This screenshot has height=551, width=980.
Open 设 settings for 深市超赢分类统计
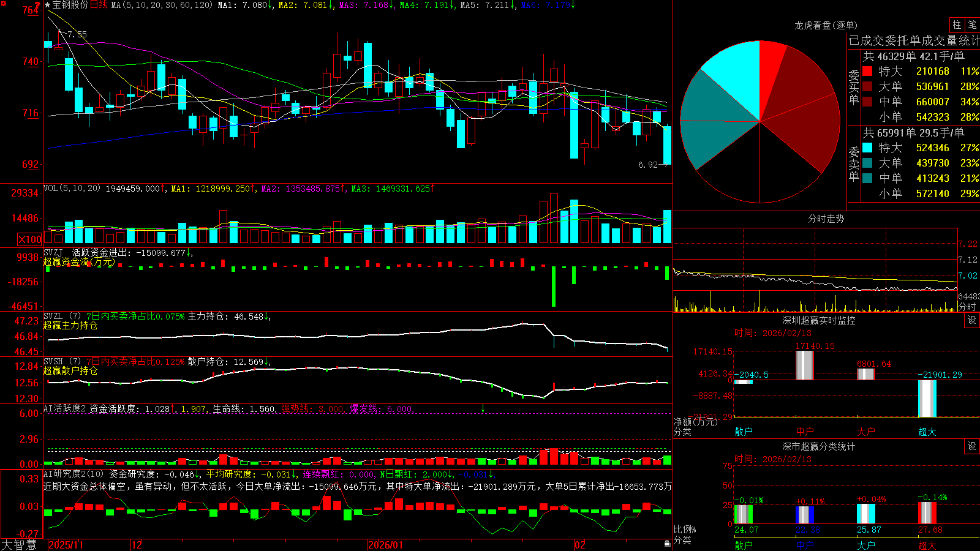tap(971, 446)
